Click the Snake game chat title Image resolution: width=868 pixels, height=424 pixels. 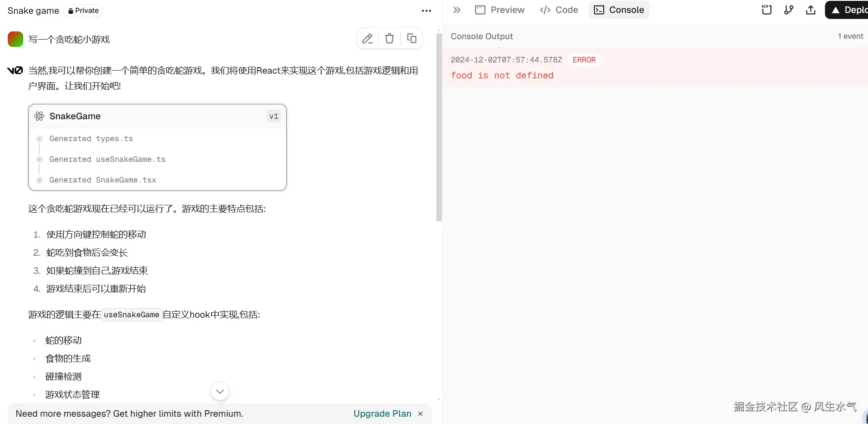point(33,11)
